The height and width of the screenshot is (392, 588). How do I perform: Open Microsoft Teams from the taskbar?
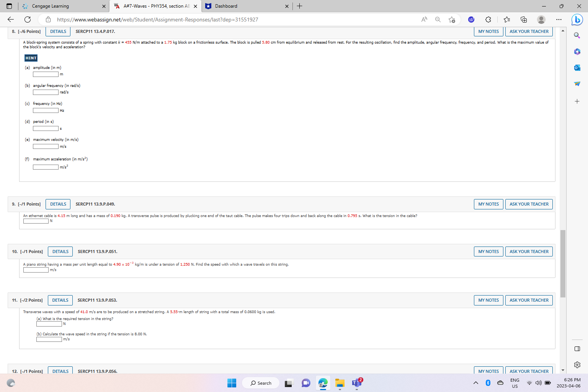[x=357, y=383]
